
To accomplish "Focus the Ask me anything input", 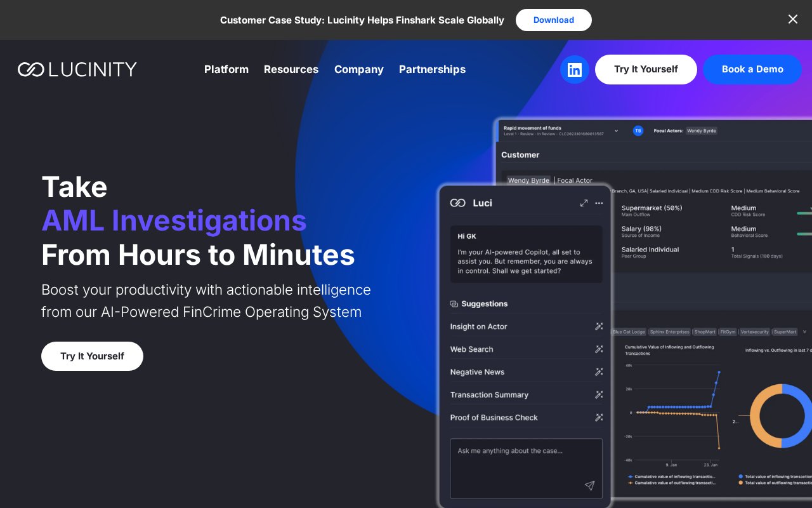I will tap(527, 469).
